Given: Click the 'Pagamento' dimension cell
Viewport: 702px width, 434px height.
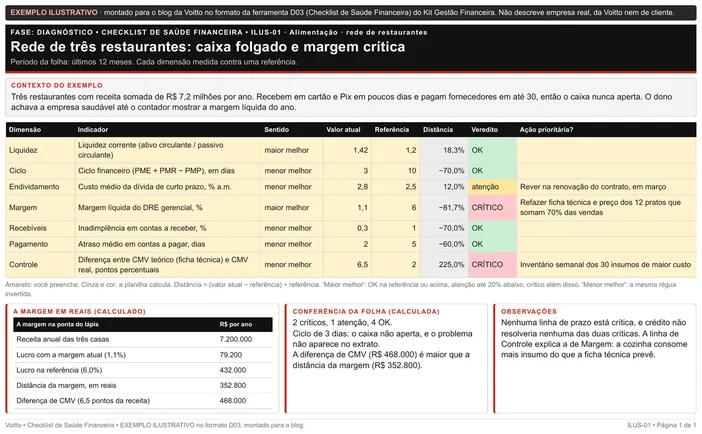Looking at the screenshot, I should pyautogui.click(x=40, y=244).
